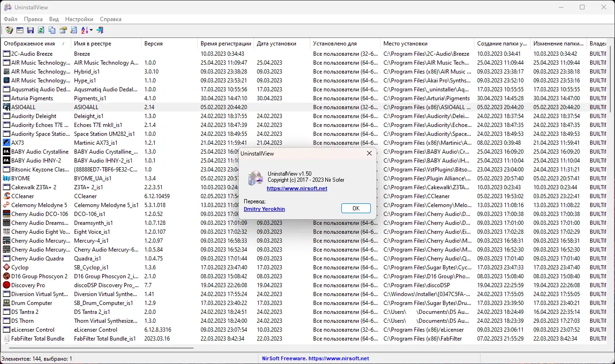The height and width of the screenshot is (364, 615).
Task: Click the version cell 6.12.8.3316
Action: point(158,330)
